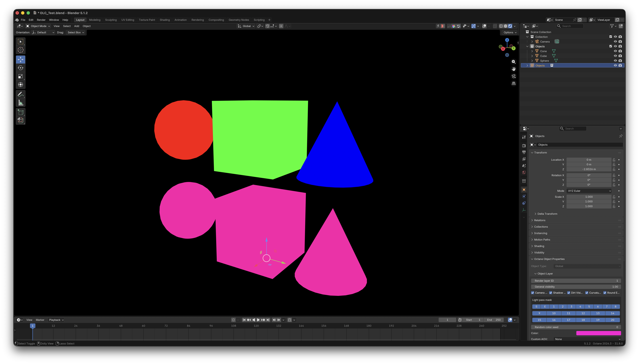Click the pan view hand icon
This screenshot has height=364, width=639.
click(513, 69)
